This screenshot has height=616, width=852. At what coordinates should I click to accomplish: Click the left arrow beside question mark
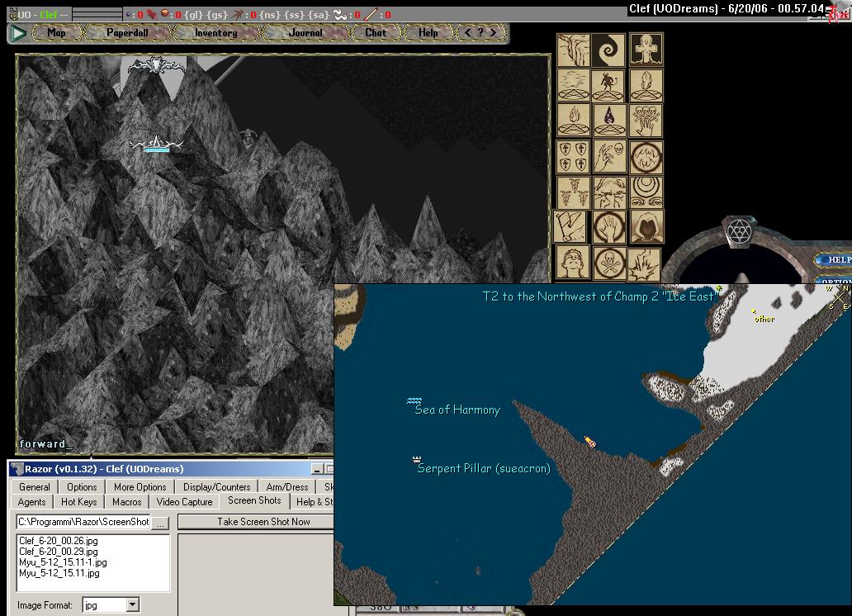468,33
